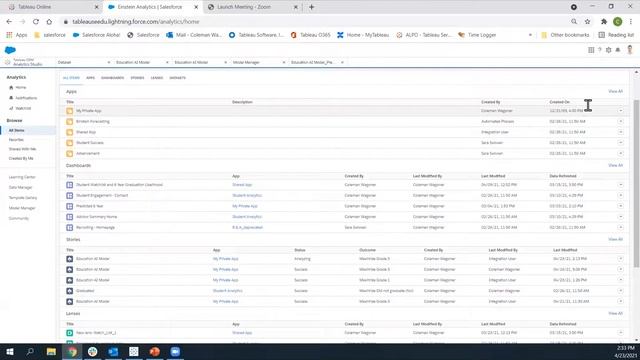
Task: Open Student Analytics link in Graduated row
Action: [x=227, y=291]
